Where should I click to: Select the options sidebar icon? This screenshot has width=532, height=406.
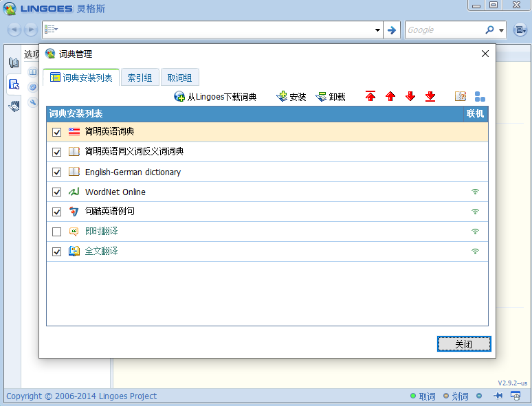tap(14, 84)
